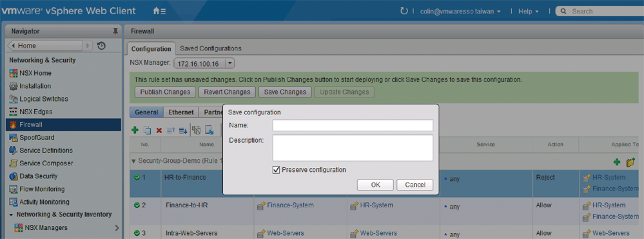
Task: Delete the rule with red X icon
Action: [x=159, y=130]
